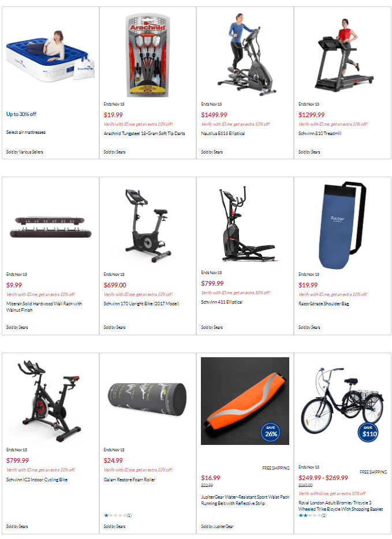The width and height of the screenshot is (392, 539).
Task: Select the Schwinn IC3 Indoor Cycling Bike image
Action: click(50, 401)
